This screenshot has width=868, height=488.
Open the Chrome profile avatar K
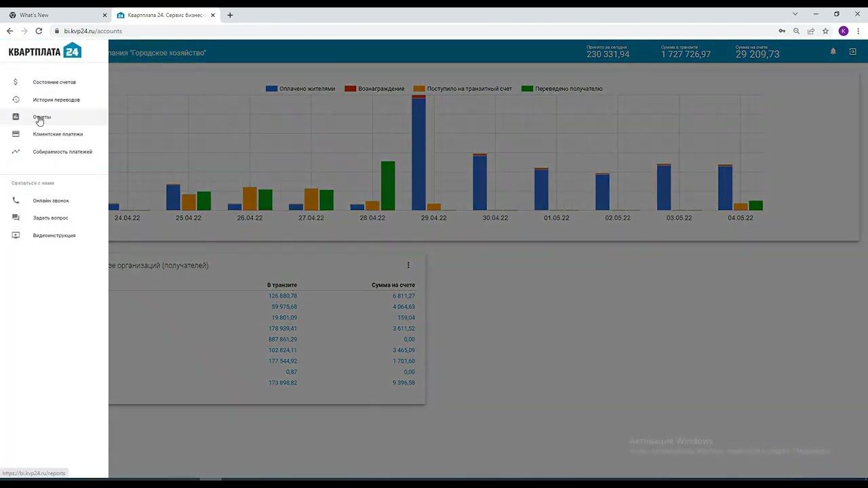coord(844,31)
